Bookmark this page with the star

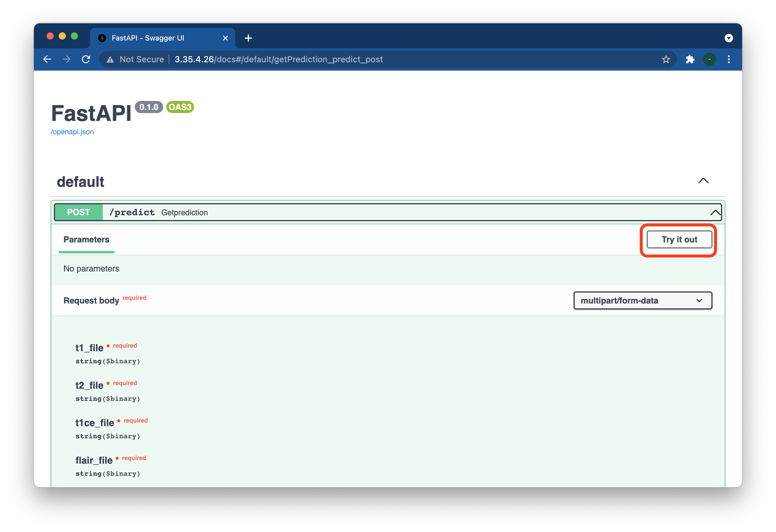pyautogui.click(x=665, y=60)
